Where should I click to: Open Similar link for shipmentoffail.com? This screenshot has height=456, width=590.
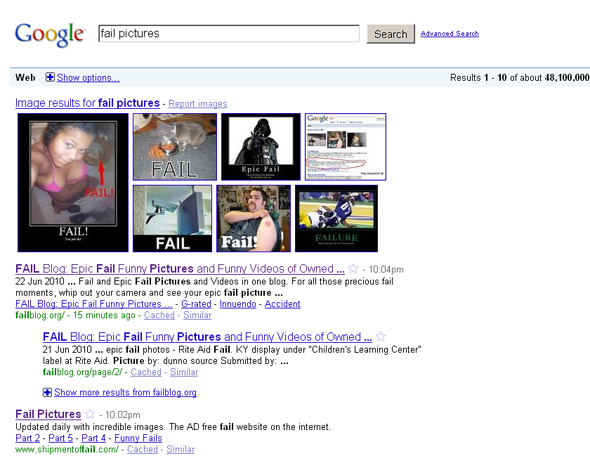point(180,449)
